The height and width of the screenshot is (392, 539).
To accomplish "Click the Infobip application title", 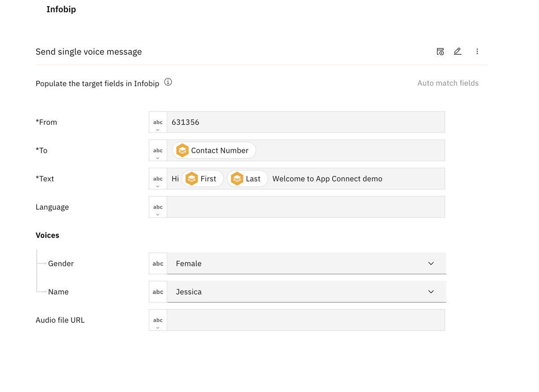I will (61, 9).
